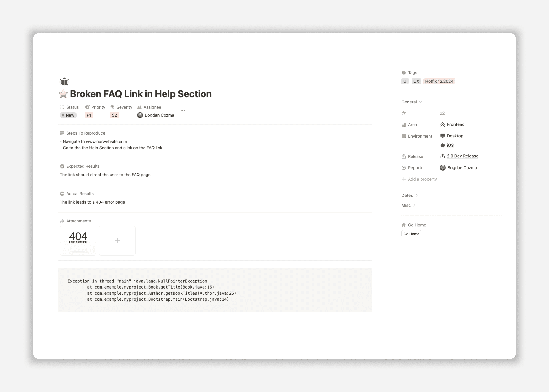The width and height of the screenshot is (549, 392).
Task: Click the Priority property icon
Action: pos(87,107)
